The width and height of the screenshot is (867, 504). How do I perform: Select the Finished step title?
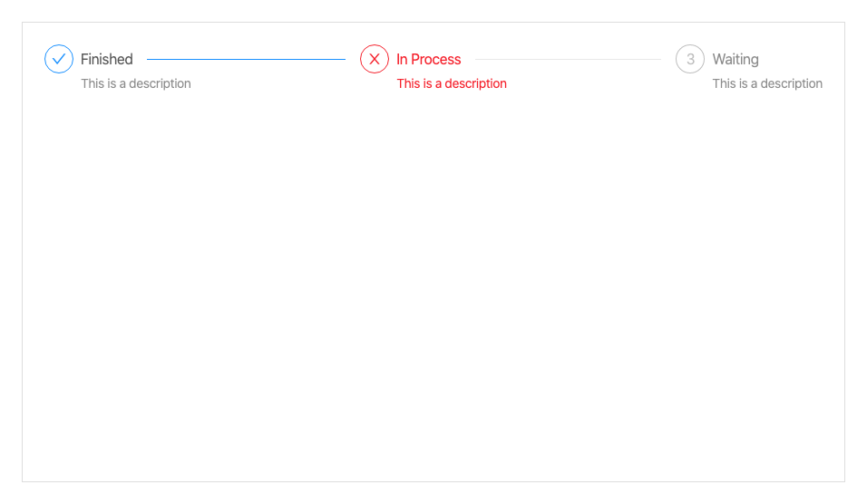106,59
